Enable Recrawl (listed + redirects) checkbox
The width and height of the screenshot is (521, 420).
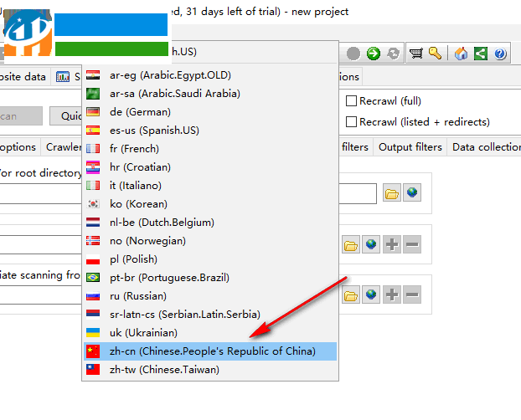tap(351, 122)
